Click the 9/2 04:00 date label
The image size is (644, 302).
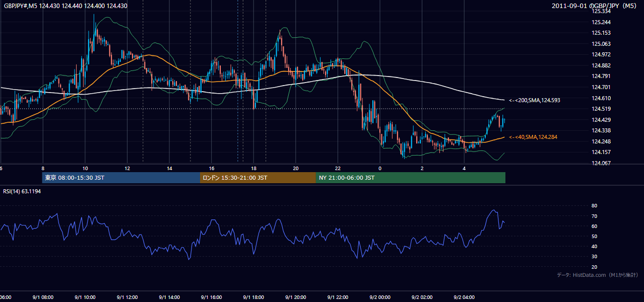[x=465, y=297]
